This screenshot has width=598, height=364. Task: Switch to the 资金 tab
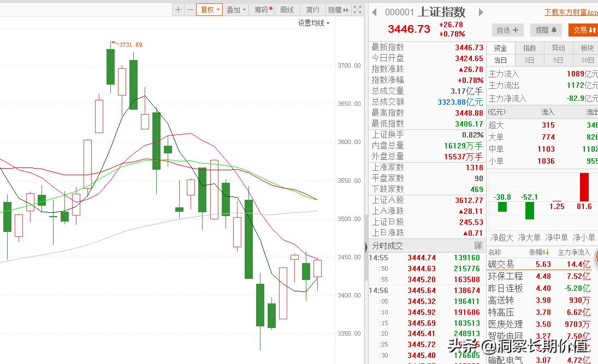point(500,48)
